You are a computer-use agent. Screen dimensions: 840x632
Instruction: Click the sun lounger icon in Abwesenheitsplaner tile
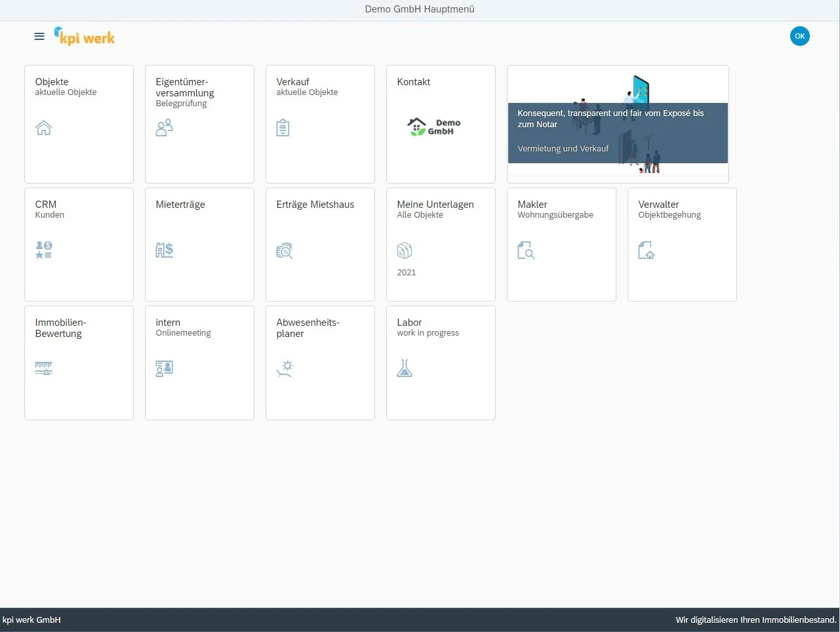pyautogui.click(x=285, y=368)
